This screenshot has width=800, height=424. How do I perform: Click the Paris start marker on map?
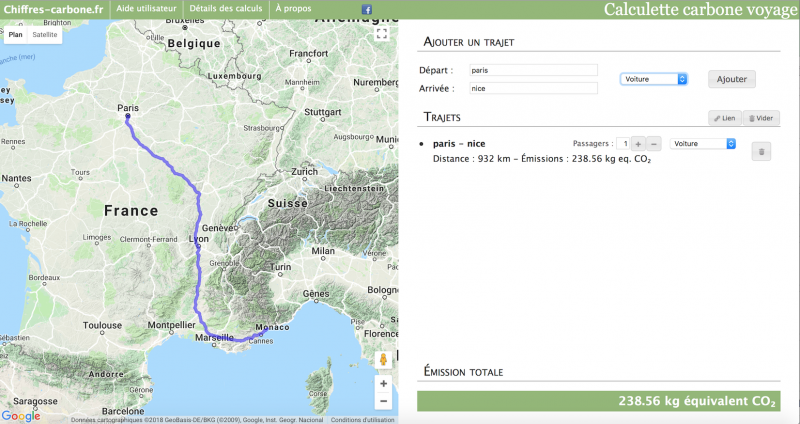click(128, 116)
